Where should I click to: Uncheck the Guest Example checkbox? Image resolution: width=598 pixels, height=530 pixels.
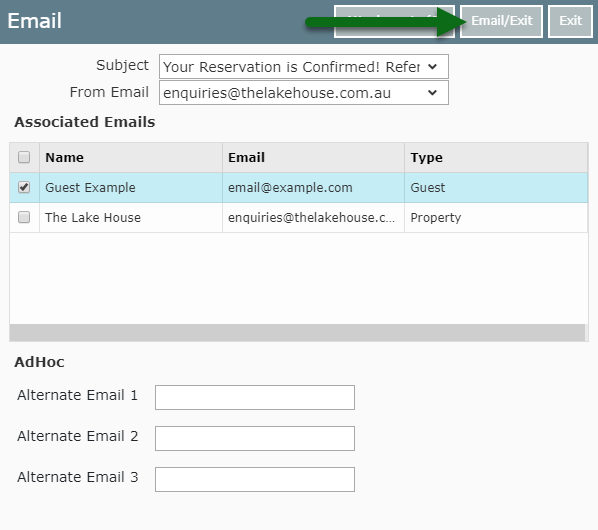tap(24, 187)
